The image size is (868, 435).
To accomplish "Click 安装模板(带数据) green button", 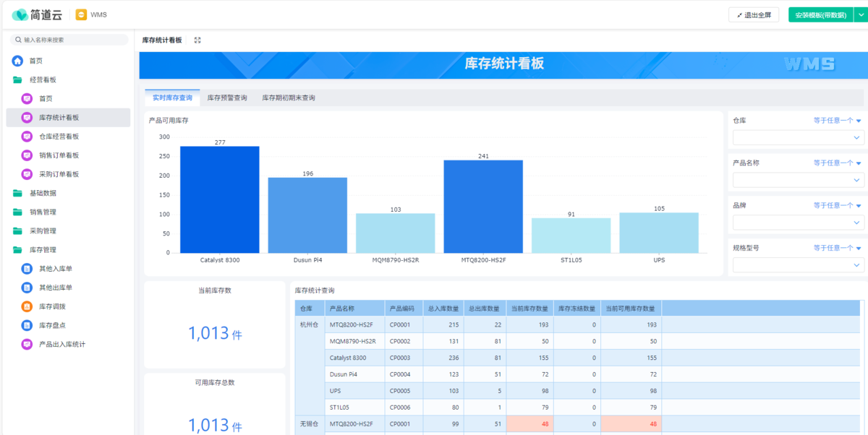I will pyautogui.click(x=820, y=14).
